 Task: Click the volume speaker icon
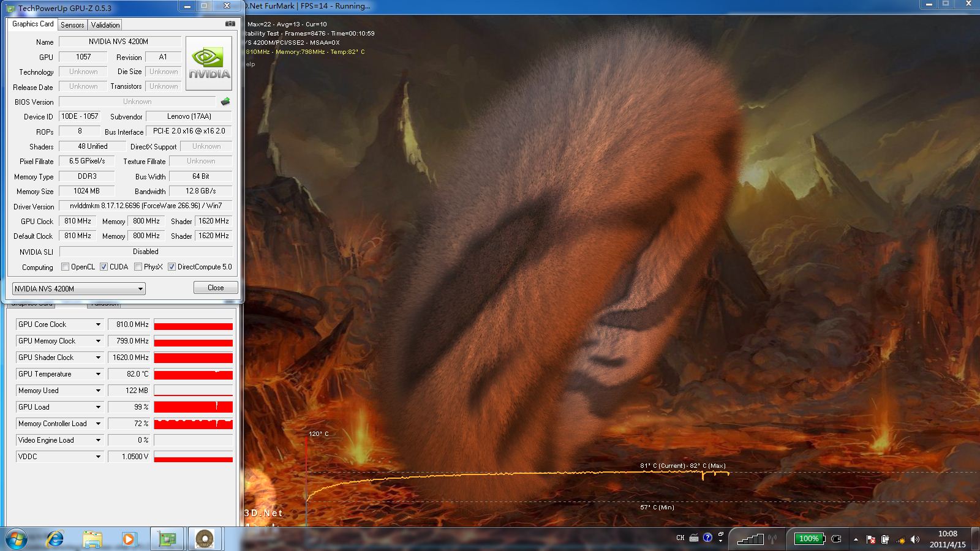click(914, 539)
